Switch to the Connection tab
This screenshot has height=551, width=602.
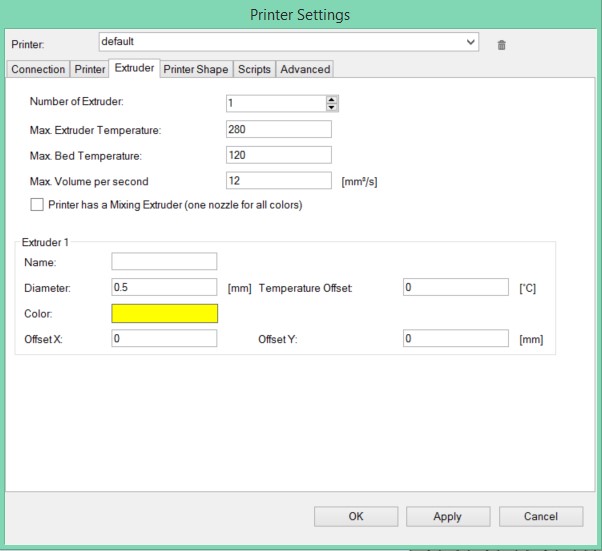[38, 69]
